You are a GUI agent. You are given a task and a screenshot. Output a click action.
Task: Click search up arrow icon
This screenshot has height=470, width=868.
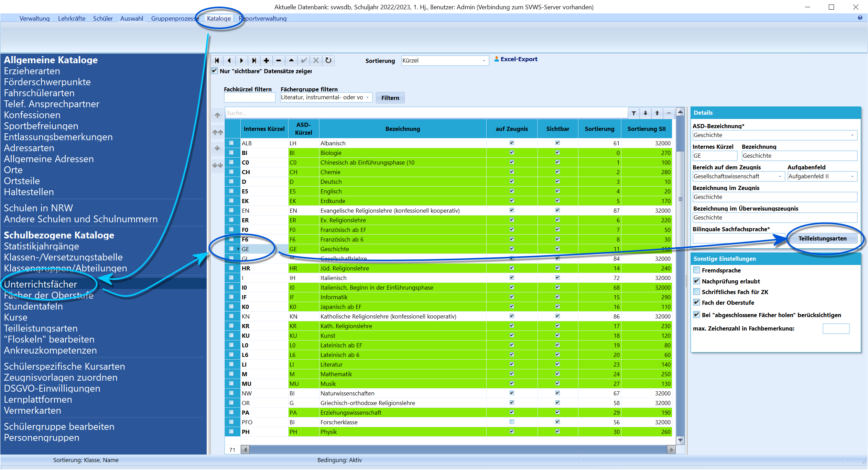pos(657,113)
